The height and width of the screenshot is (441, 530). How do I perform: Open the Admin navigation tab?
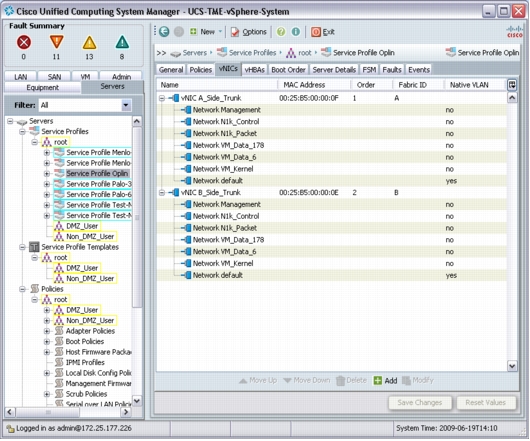tap(121, 77)
